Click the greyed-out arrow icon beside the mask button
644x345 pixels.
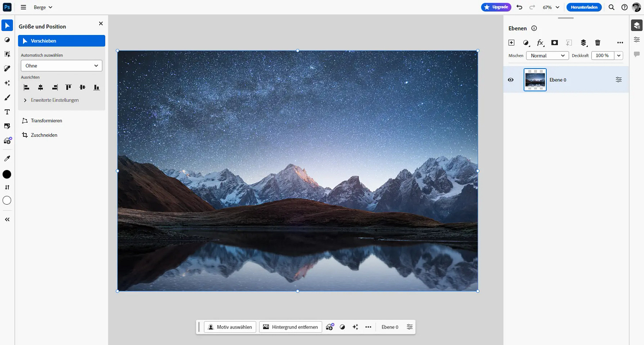569,43
